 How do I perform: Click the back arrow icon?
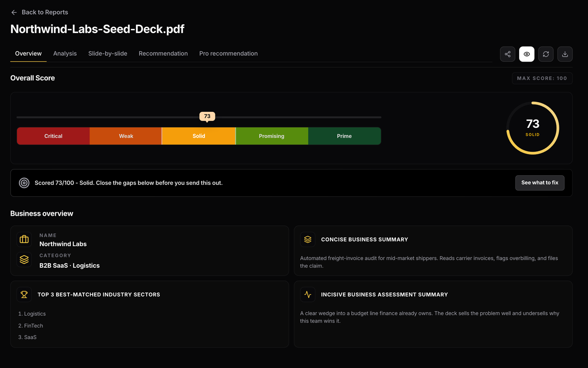tap(14, 12)
